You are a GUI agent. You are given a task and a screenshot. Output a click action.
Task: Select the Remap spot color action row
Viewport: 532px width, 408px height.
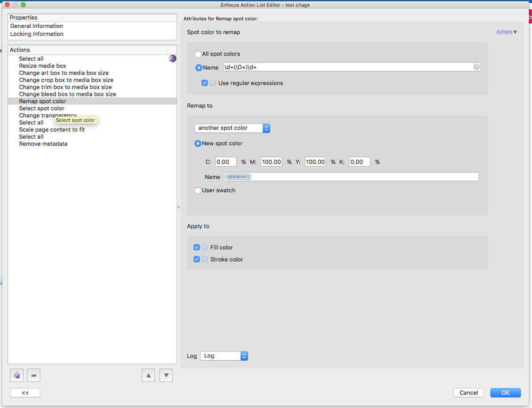tap(92, 101)
